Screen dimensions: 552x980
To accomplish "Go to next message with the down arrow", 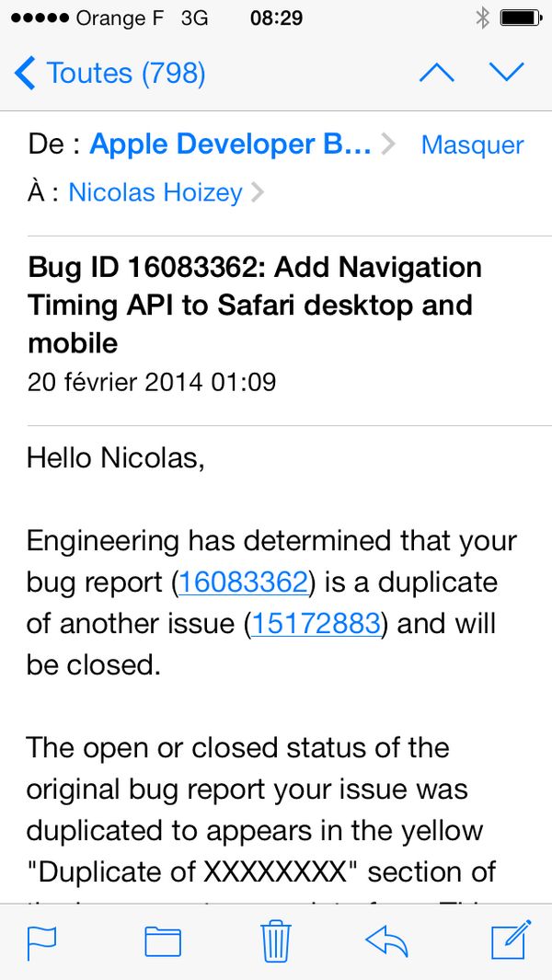I will 506,73.
